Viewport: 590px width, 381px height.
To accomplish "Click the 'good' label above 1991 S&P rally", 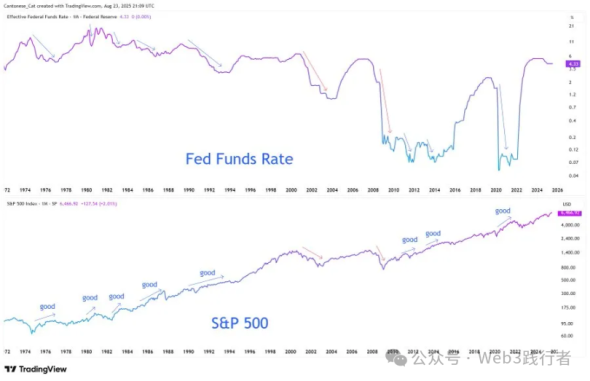I will [207, 272].
